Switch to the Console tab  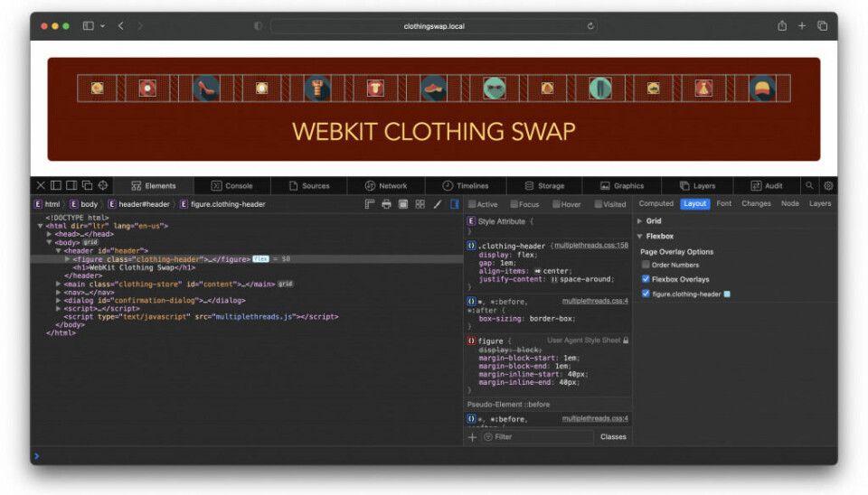tap(232, 186)
